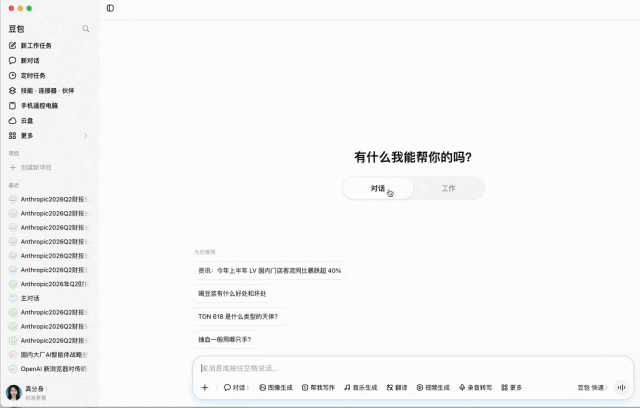Open 豆包 快速 model dropdown

592,388
